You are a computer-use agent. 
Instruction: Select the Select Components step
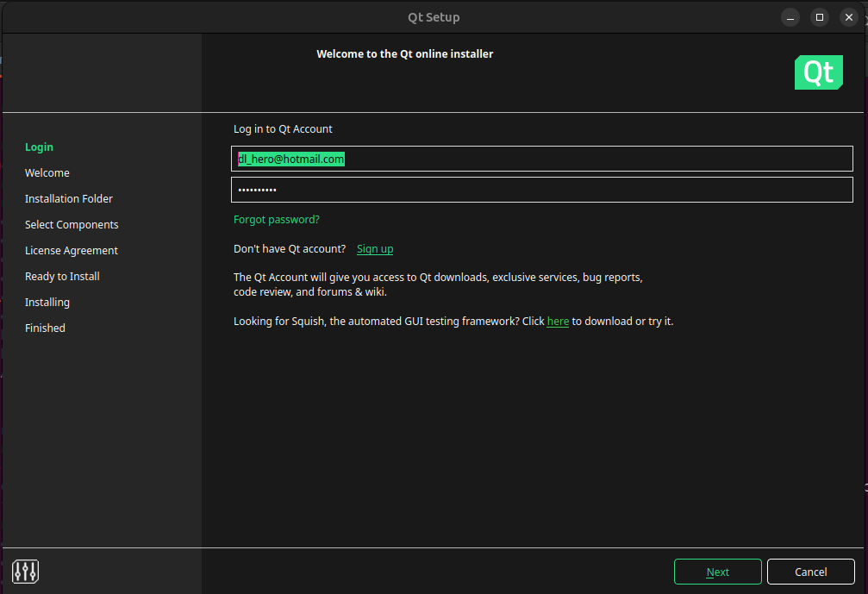[72, 225]
